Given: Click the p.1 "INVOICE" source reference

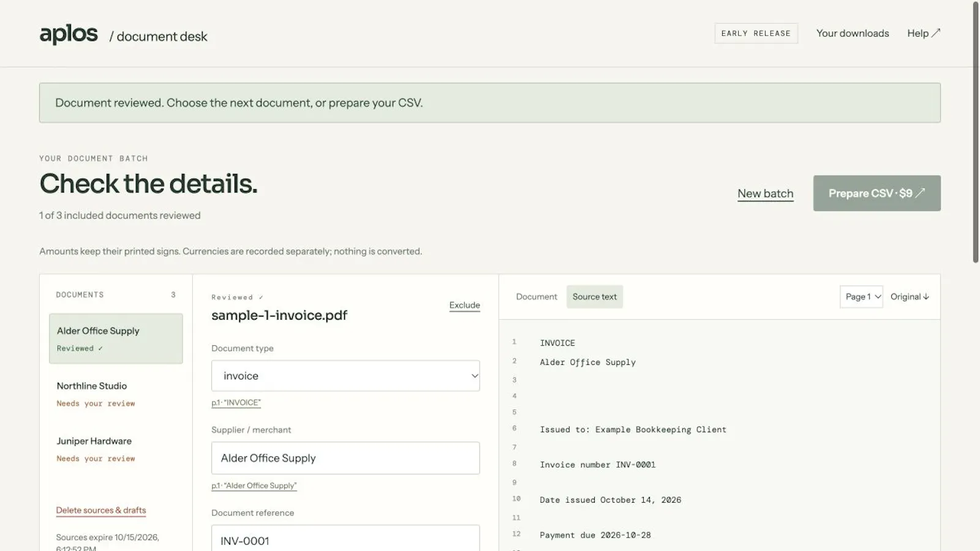Looking at the screenshot, I should click(x=236, y=403).
